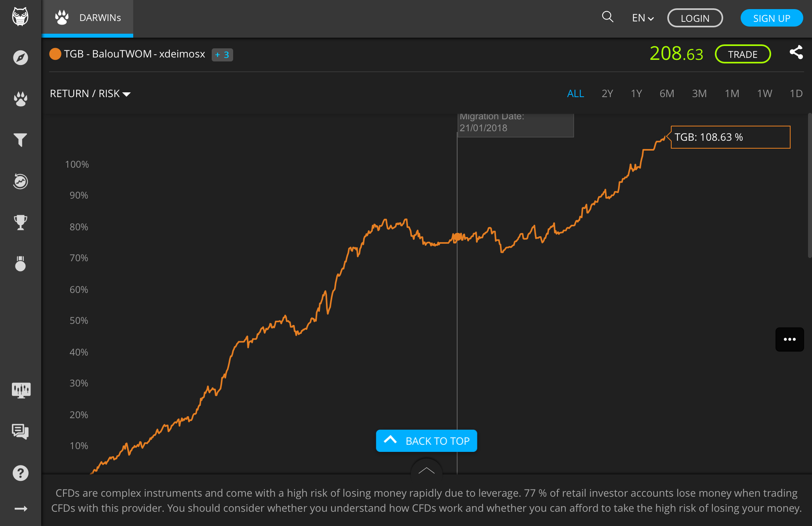Click the TGB - BalouTWOM - xdeimosx title

coord(134,54)
